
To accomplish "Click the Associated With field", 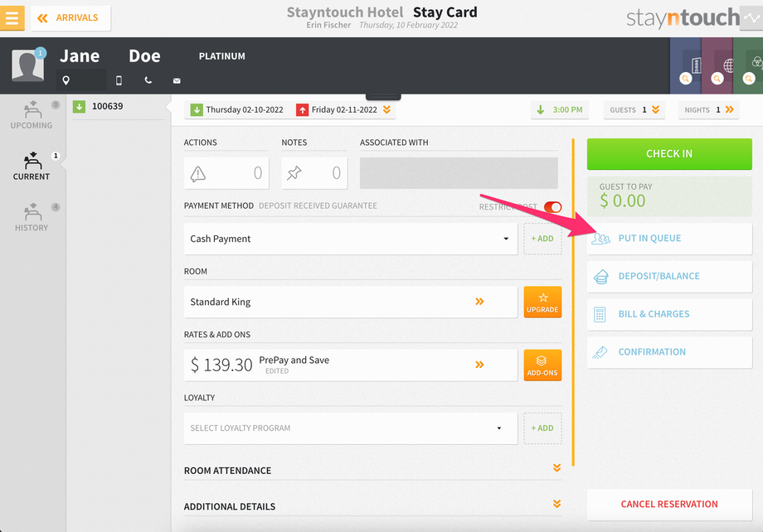I will pos(459,173).
